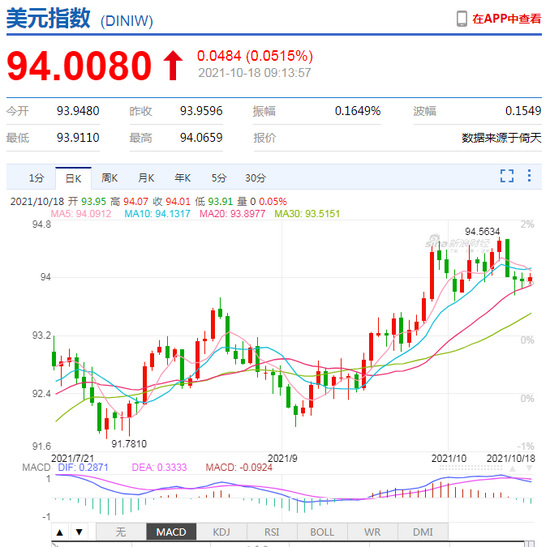Viewport: 550px width, 547px height.
Task: Toggle fullscreen chart view icon
Action: click(x=507, y=176)
